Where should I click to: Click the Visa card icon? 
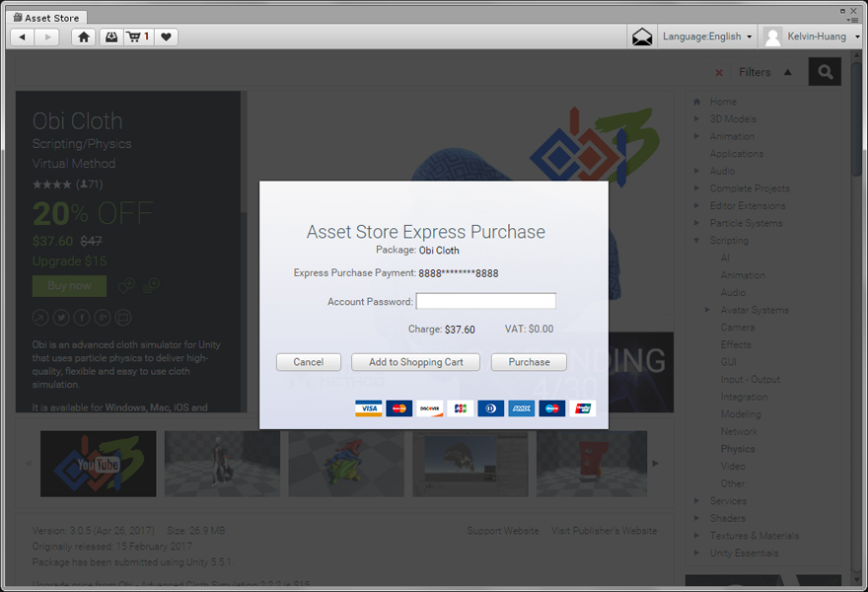[369, 408]
